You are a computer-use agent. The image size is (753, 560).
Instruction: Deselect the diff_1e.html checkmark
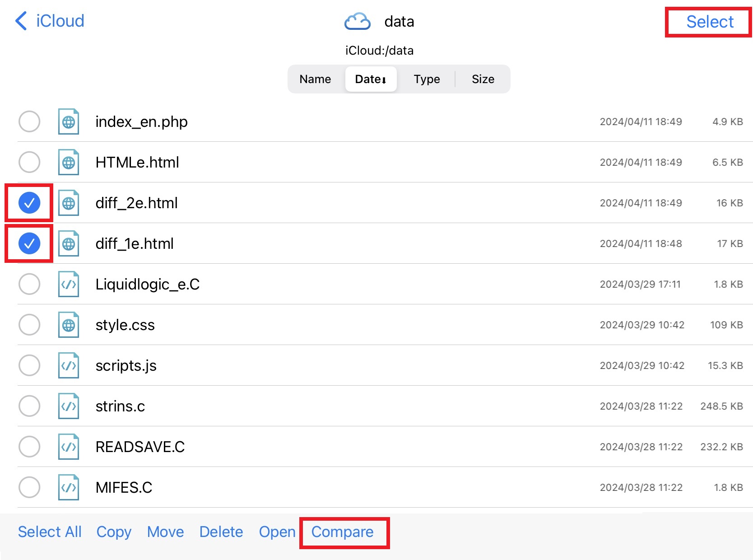tap(29, 243)
